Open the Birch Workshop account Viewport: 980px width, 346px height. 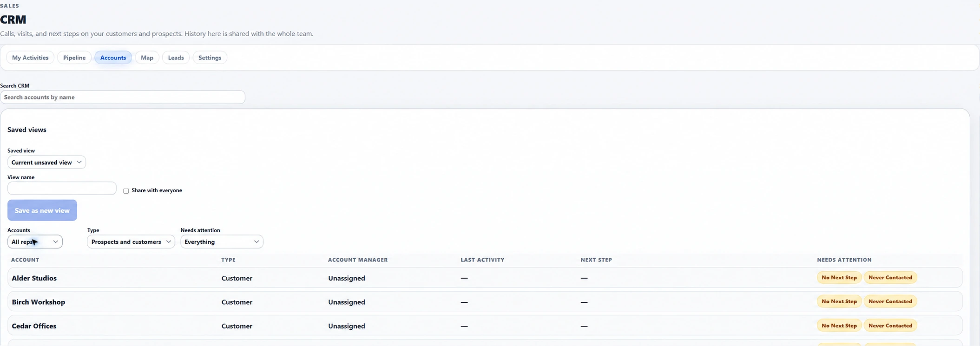[39, 302]
